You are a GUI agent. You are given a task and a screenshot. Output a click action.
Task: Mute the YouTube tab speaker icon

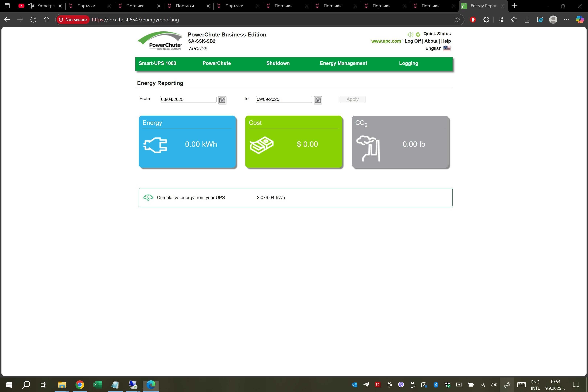point(31,6)
